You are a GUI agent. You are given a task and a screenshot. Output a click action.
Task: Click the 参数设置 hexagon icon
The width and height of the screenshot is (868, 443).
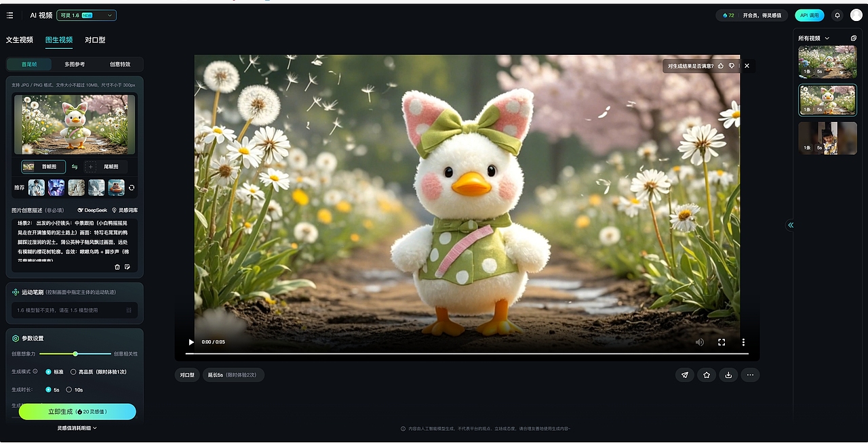click(16, 338)
